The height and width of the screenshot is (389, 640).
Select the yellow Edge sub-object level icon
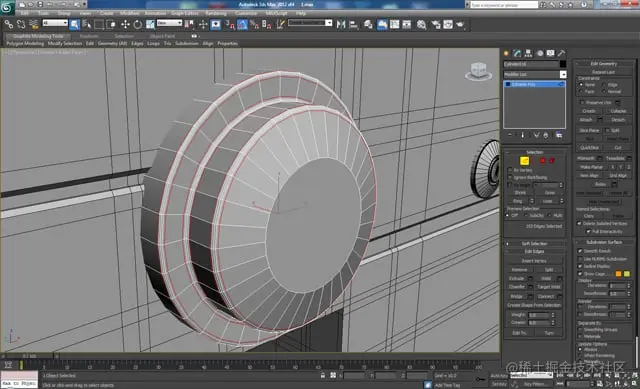pos(524,161)
